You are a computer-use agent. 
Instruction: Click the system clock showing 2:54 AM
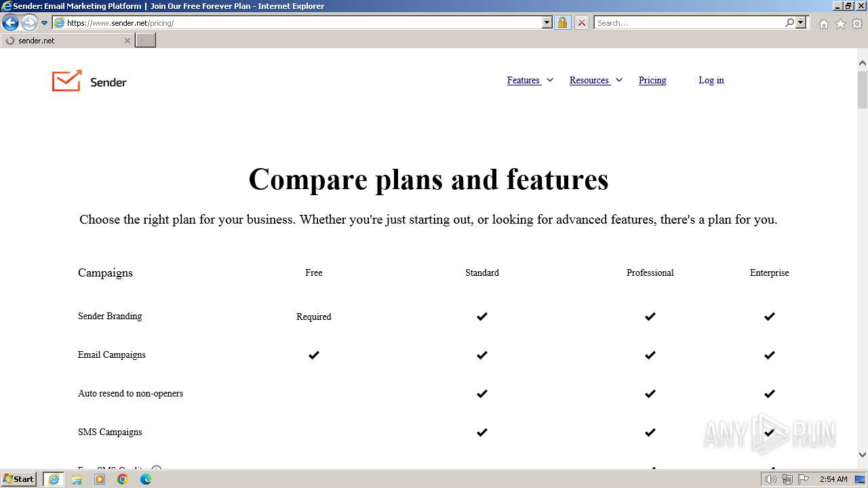[x=833, y=479]
